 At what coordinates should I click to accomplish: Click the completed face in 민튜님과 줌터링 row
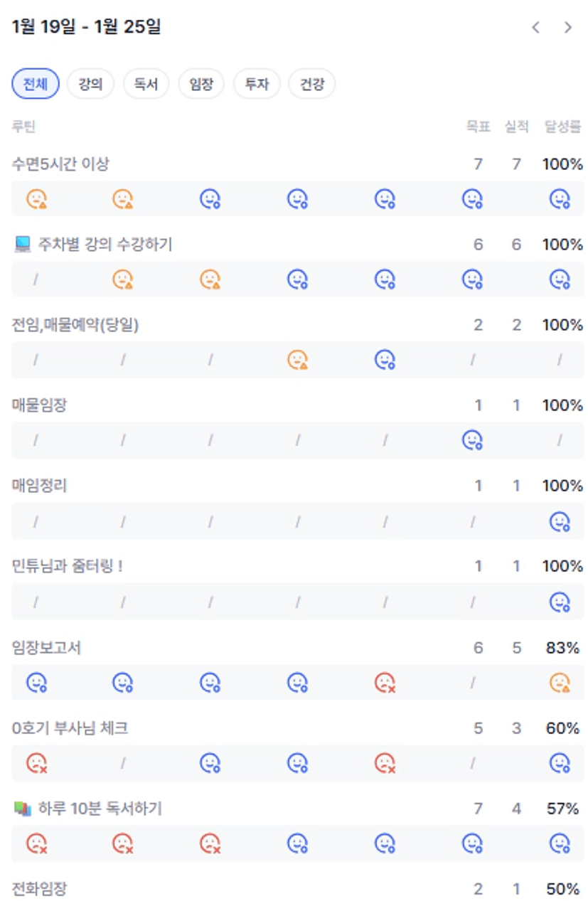(x=560, y=602)
